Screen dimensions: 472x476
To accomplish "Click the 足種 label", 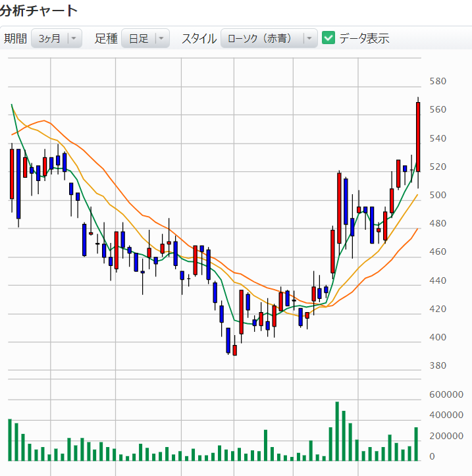I will pos(106,39).
